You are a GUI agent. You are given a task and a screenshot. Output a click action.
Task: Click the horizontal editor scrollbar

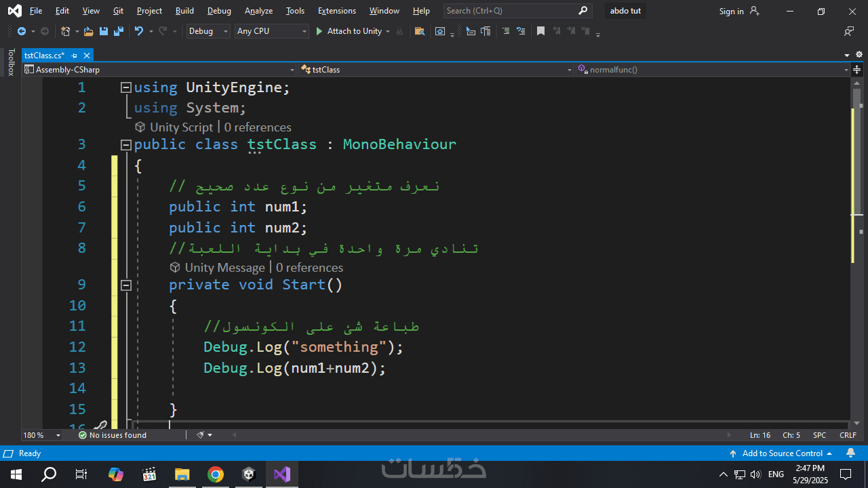483,435
